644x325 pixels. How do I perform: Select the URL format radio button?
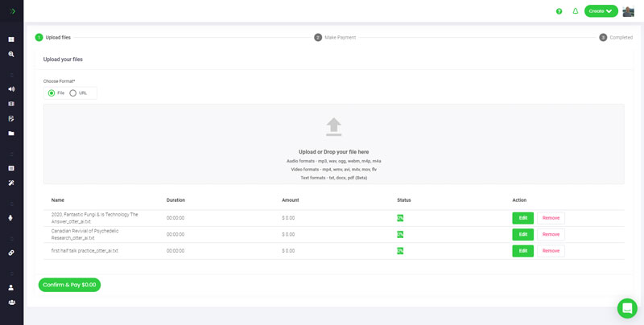(x=73, y=93)
